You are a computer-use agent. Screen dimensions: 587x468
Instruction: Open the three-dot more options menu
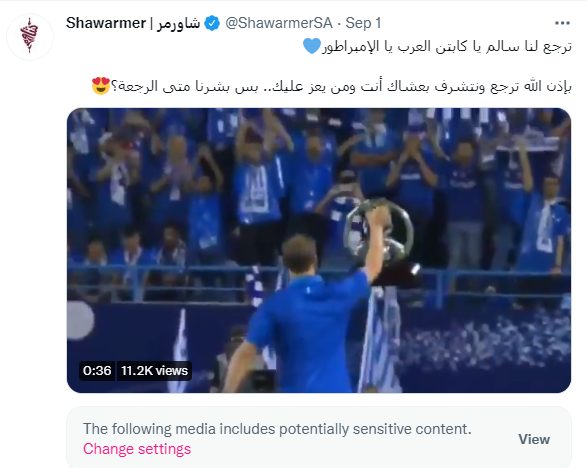(562, 23)
